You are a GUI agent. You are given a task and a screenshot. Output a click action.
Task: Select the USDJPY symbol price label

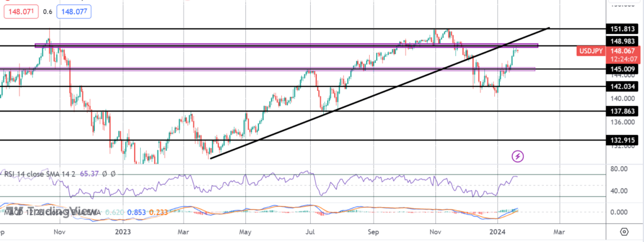(x=591, y=51)
